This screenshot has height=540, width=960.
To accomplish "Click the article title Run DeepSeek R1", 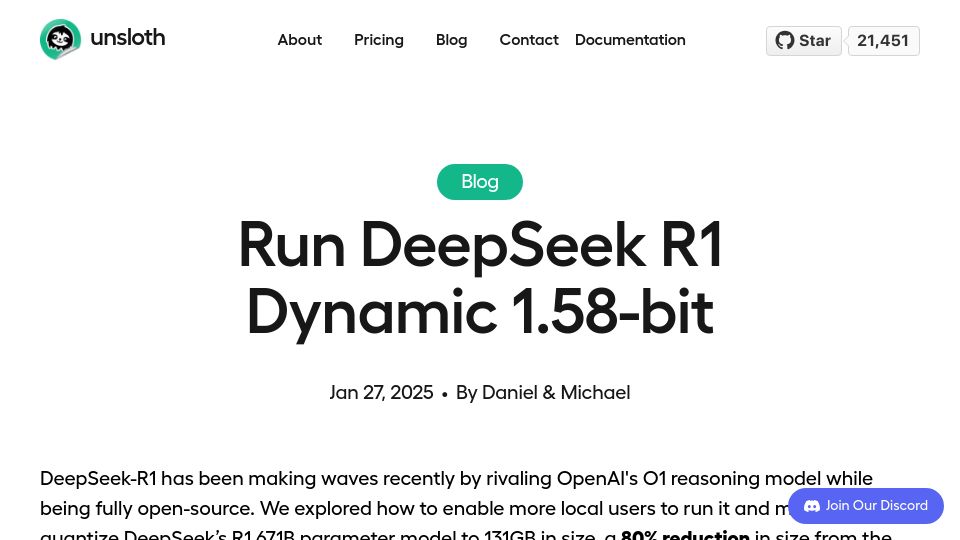I will [480, 278].
